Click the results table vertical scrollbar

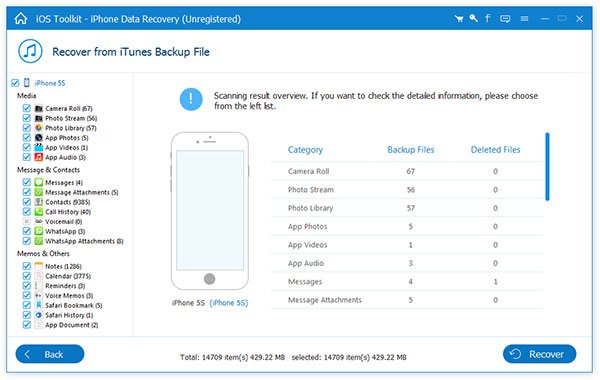tap(547, 166)
